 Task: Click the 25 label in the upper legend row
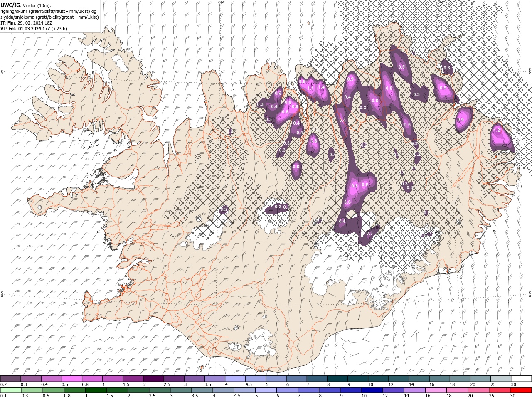493,384
